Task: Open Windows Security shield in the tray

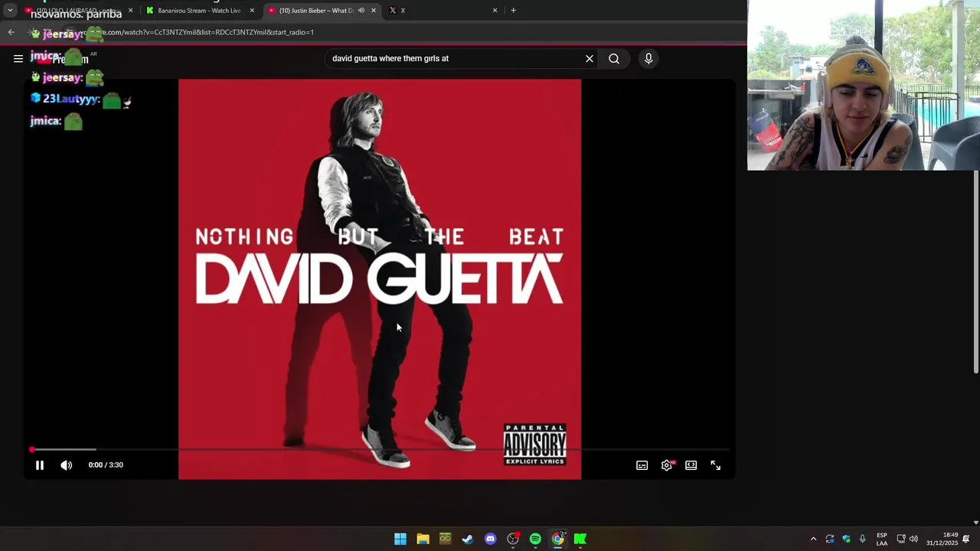Action: click(x=846, y=539)
